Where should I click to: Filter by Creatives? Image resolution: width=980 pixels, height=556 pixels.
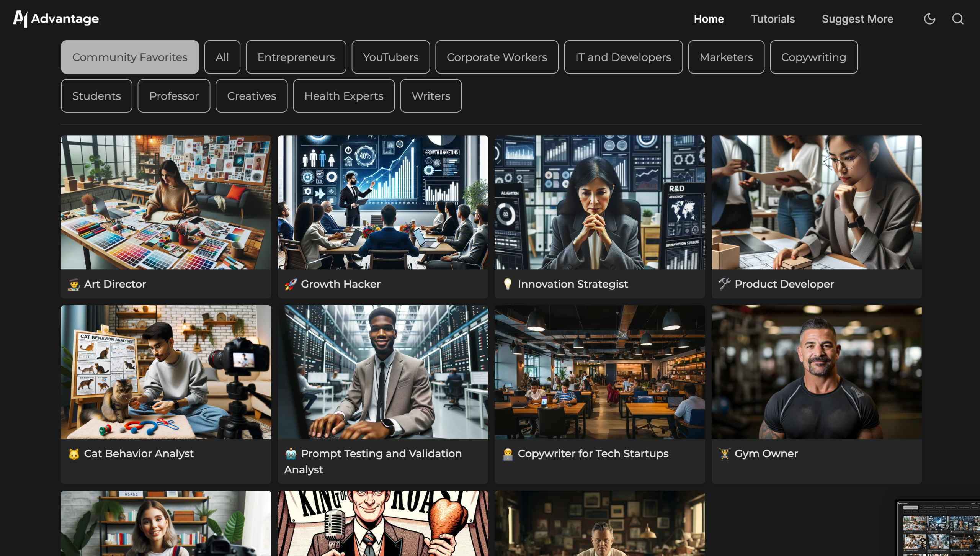pos(252,96)
